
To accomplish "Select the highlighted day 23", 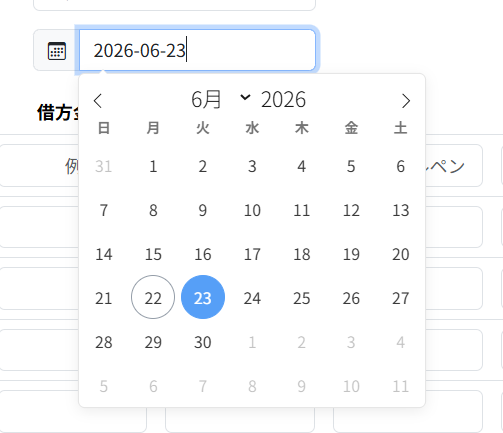I will (x=203, y=297).
